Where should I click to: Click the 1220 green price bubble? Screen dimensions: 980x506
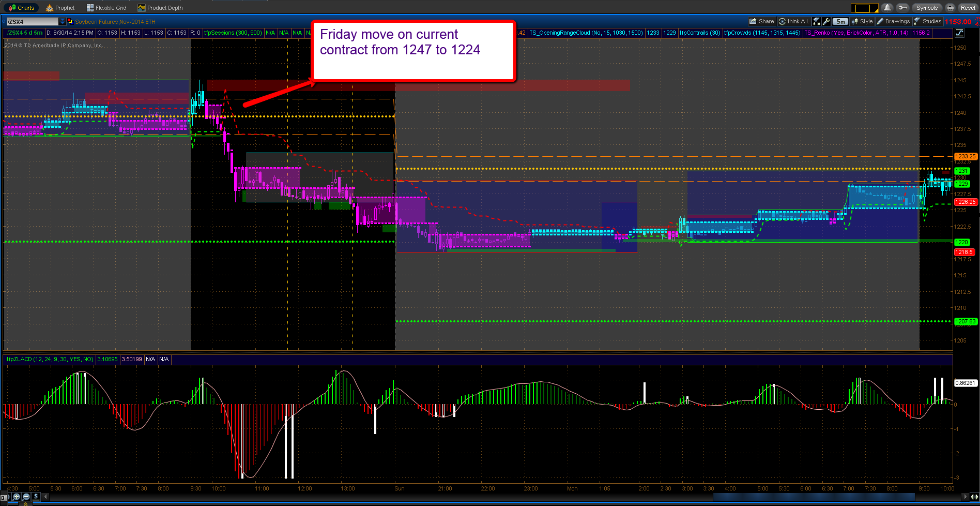961,242
